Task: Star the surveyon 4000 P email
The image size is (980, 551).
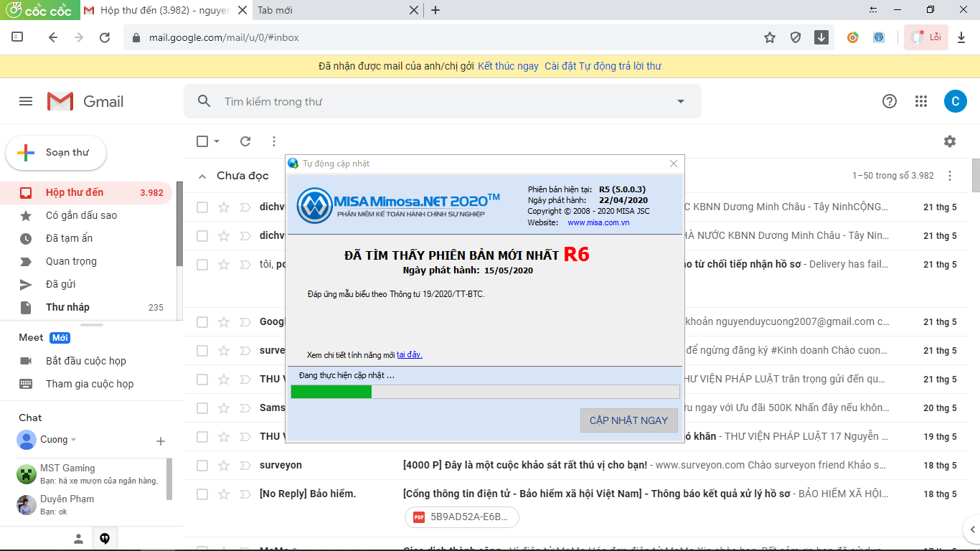Action: tap(224, 465)
